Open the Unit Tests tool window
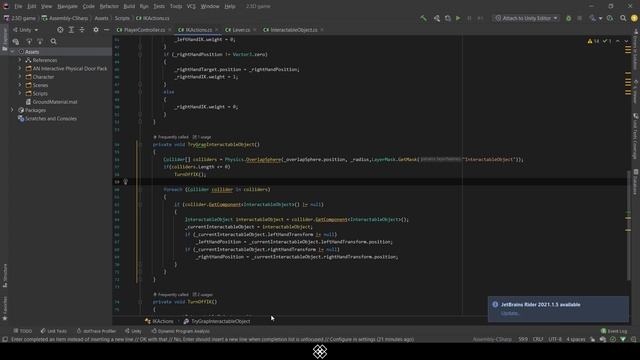The height and width of the screenshot is (360, 640). click(x=53, y=331)
